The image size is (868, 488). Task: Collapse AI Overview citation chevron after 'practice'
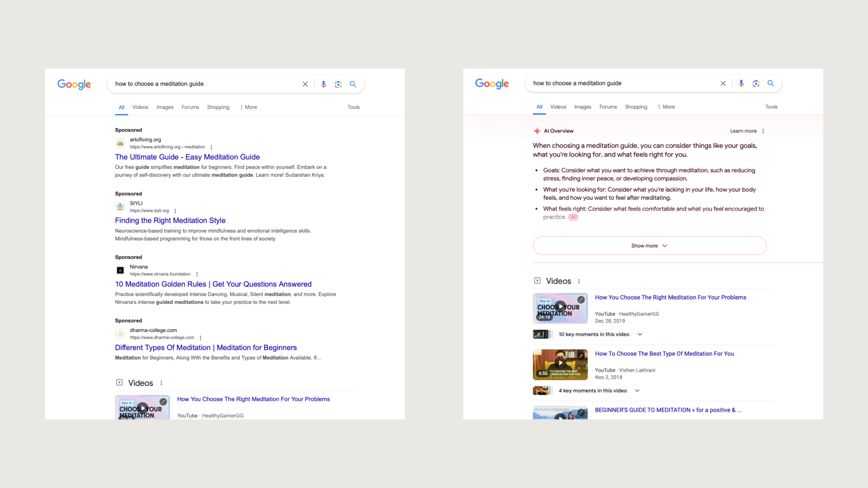tap(573, 217)
